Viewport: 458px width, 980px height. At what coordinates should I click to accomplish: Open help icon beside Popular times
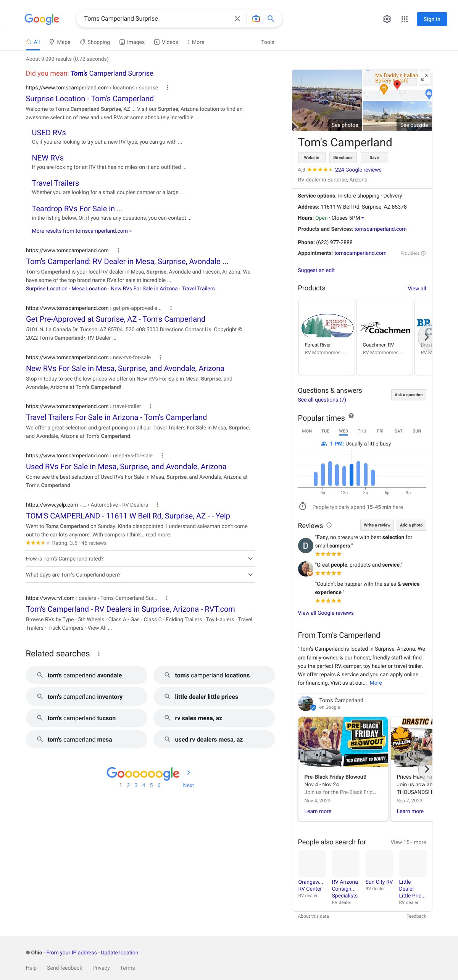351,416
